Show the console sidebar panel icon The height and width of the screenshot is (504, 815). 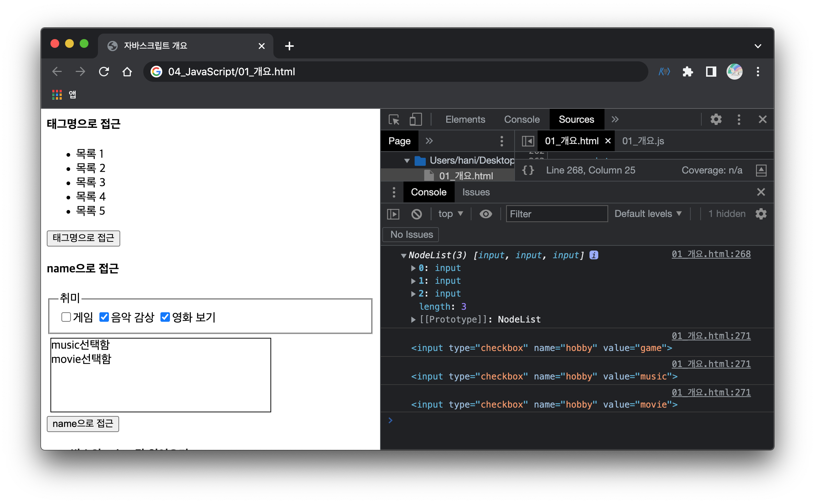[393, 214]
